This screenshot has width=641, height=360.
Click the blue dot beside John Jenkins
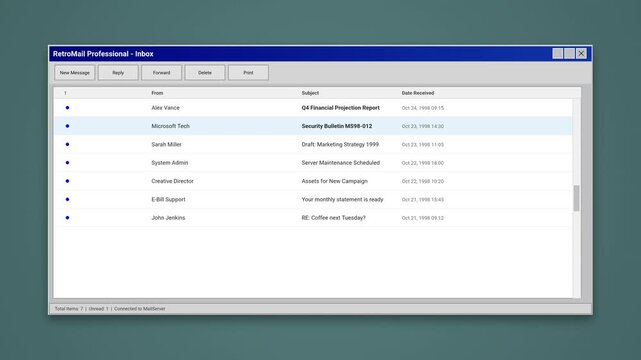[67, 218]
